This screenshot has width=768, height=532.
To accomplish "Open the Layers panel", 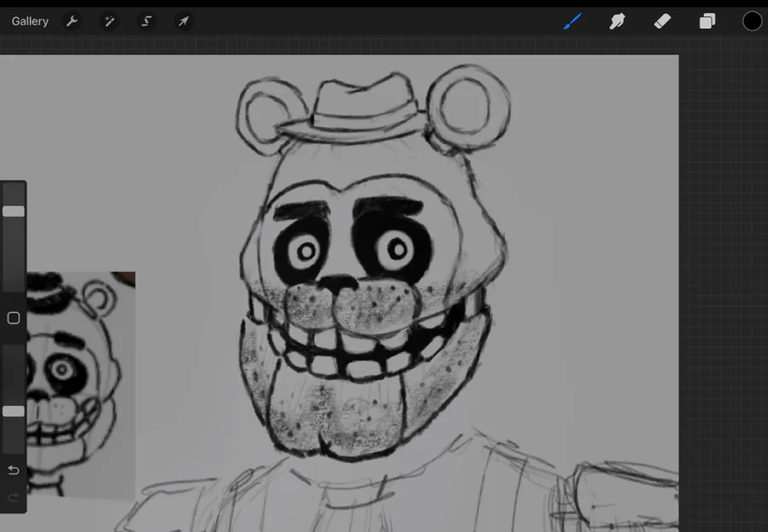I will pyautogui.click(x=707, y=21).
